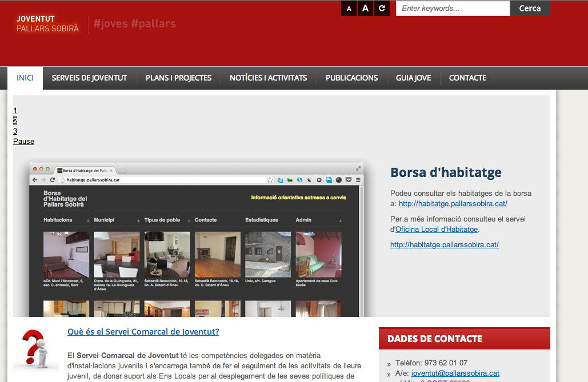
Task: Click the red question mark figure image
Action: (36, 349)
